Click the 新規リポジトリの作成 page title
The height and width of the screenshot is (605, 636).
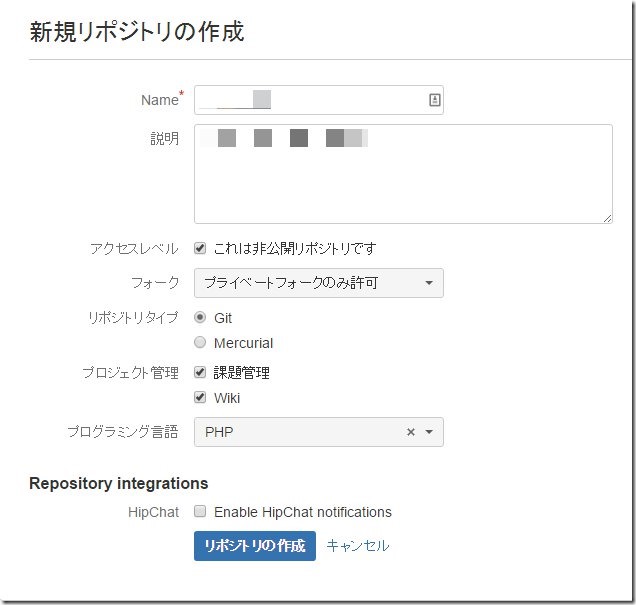[x=137, y=32]
